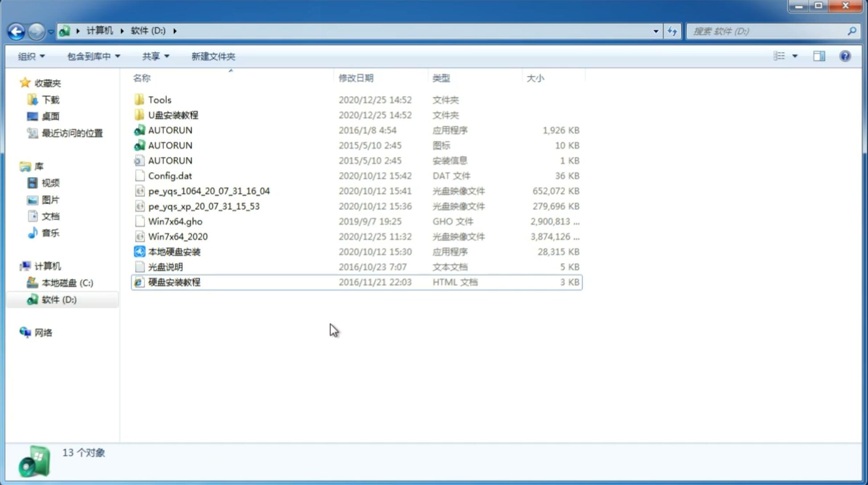Click the 组织 toolbar button
The height and width of the screenshot is (485, 868).
[x=31, y=56]
